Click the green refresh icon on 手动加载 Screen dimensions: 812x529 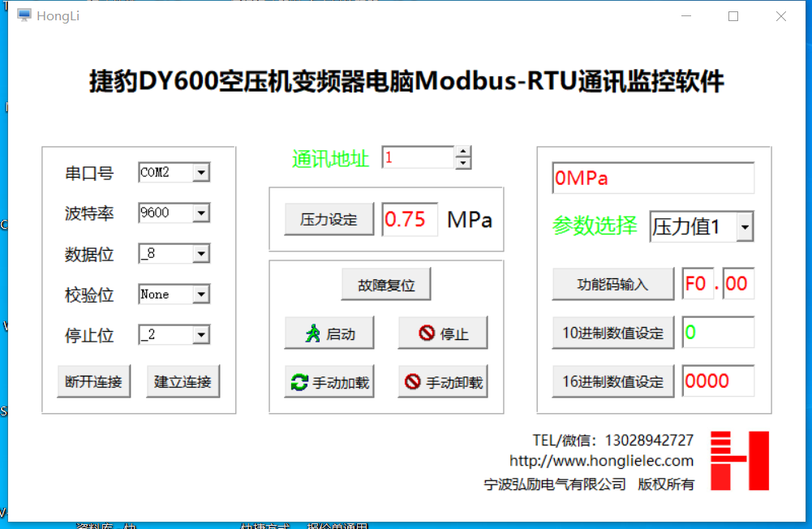point(299,382)
